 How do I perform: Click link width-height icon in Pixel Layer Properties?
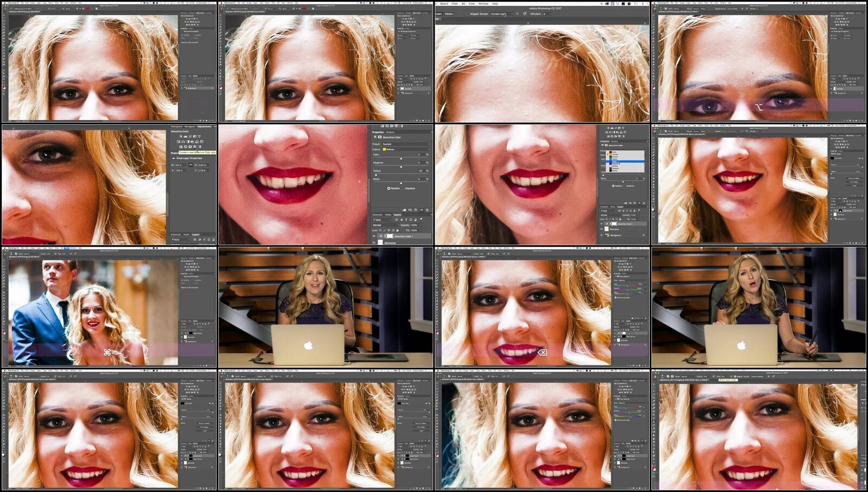coord(190,165)
